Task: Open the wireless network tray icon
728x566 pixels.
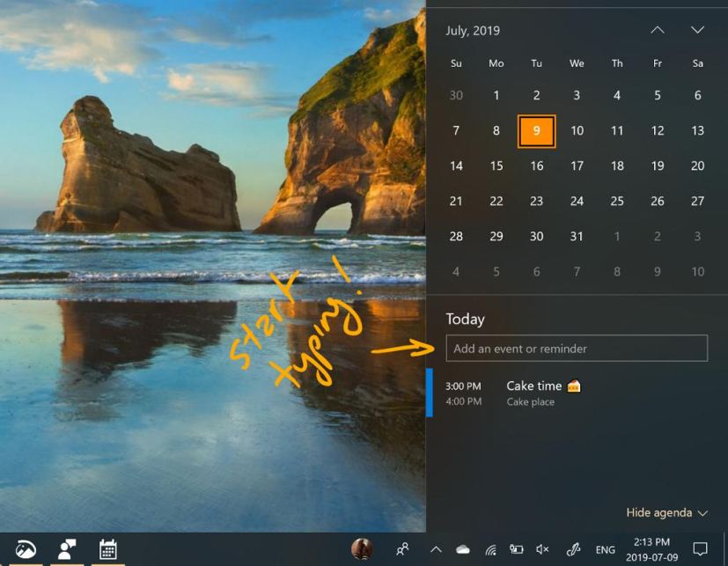Action: [x=490, y=550]
